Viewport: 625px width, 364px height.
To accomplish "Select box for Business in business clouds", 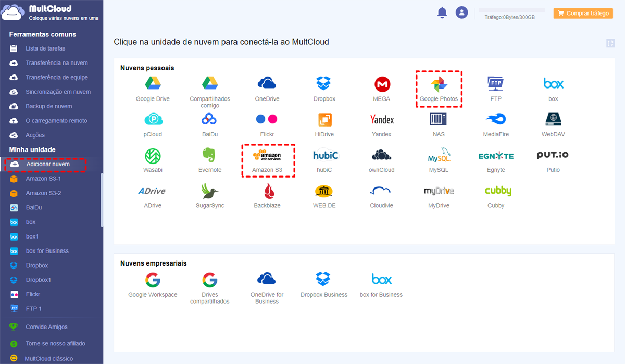I will pyautogui.click(x=381, y=279).
